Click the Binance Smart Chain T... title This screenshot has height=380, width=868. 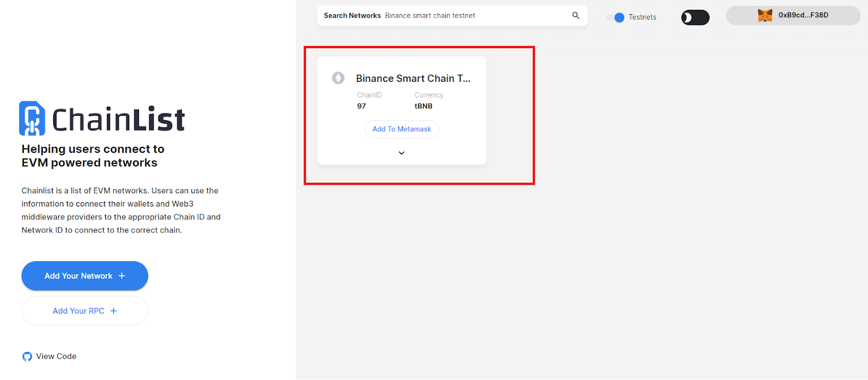[413, 79]
